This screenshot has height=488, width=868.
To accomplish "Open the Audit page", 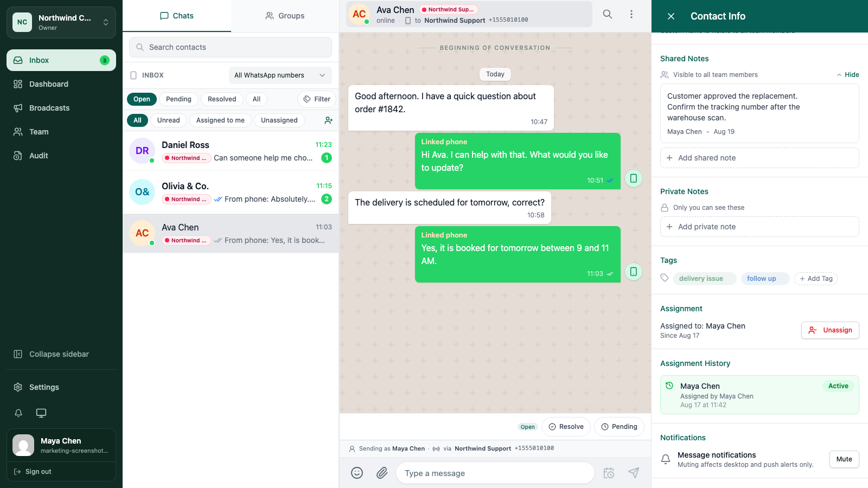I will click(x=61, y=156).
